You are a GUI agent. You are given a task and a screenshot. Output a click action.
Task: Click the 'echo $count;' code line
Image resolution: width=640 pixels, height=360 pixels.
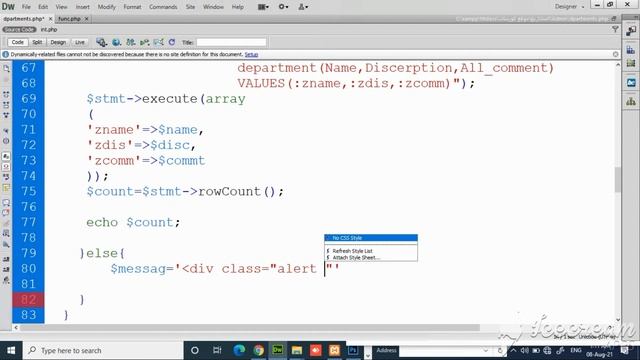pos(133,222)
